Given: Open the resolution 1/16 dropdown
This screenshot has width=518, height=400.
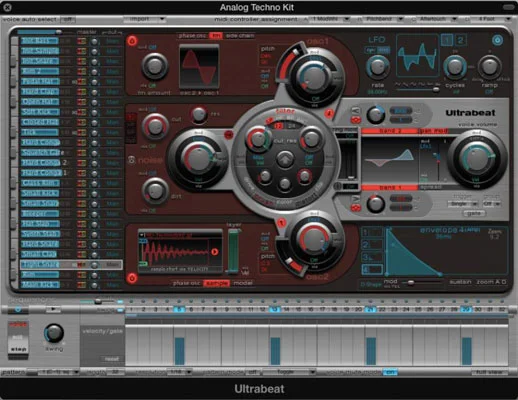Looking at the screenshot, I should 179,372.
